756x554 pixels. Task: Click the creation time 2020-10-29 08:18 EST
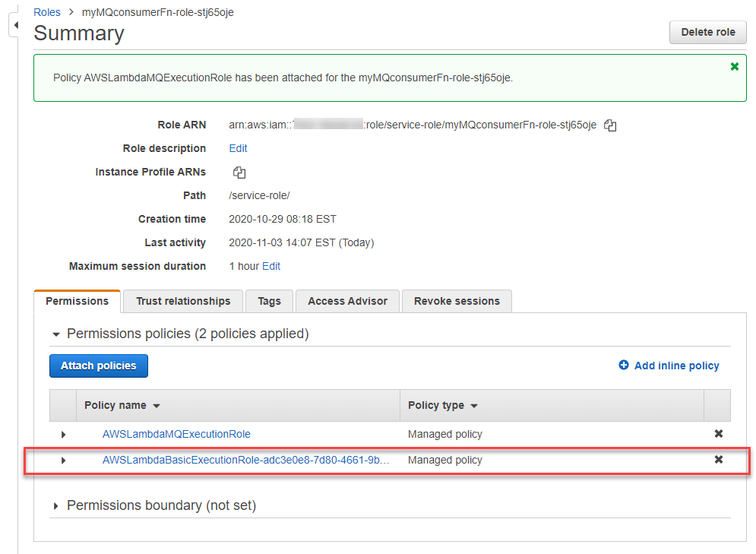[x=283, y=220]
